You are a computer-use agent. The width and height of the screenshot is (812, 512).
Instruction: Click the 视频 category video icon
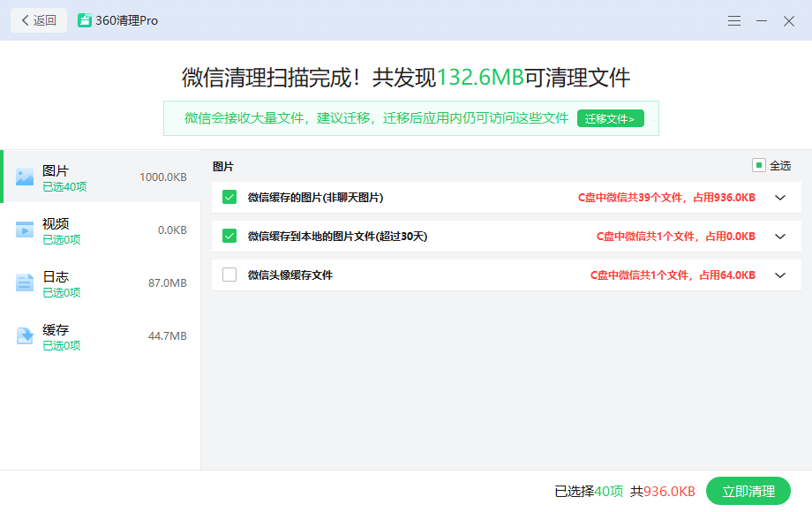(25, 230)
